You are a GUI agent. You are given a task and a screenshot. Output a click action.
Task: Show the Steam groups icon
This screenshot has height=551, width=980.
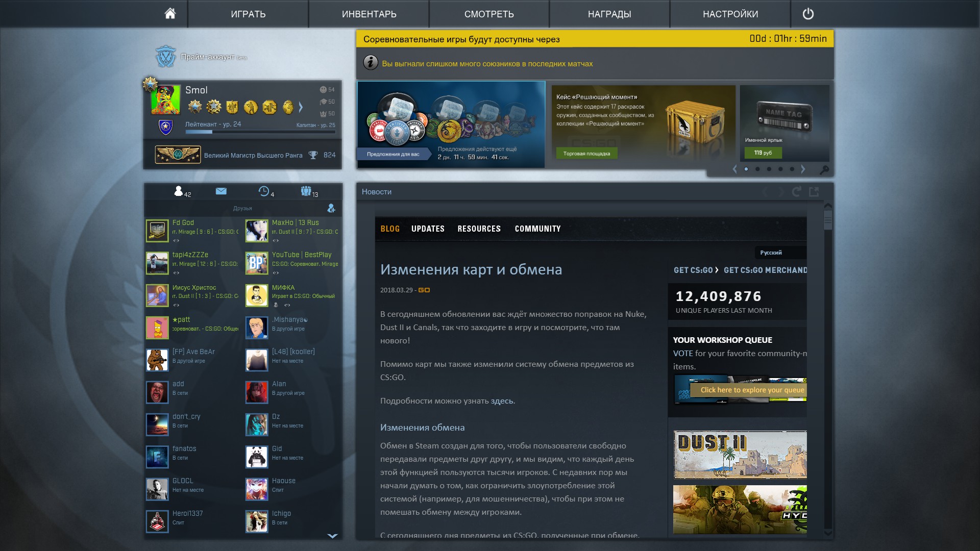(x=306, y=191)
